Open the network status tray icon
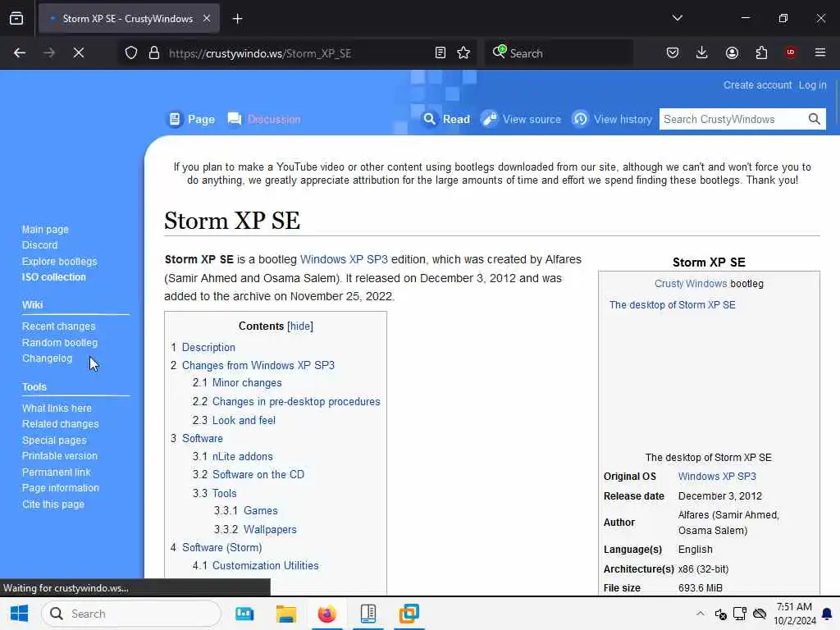The height and width of the screenshot is (630, 840). (740, 614)
